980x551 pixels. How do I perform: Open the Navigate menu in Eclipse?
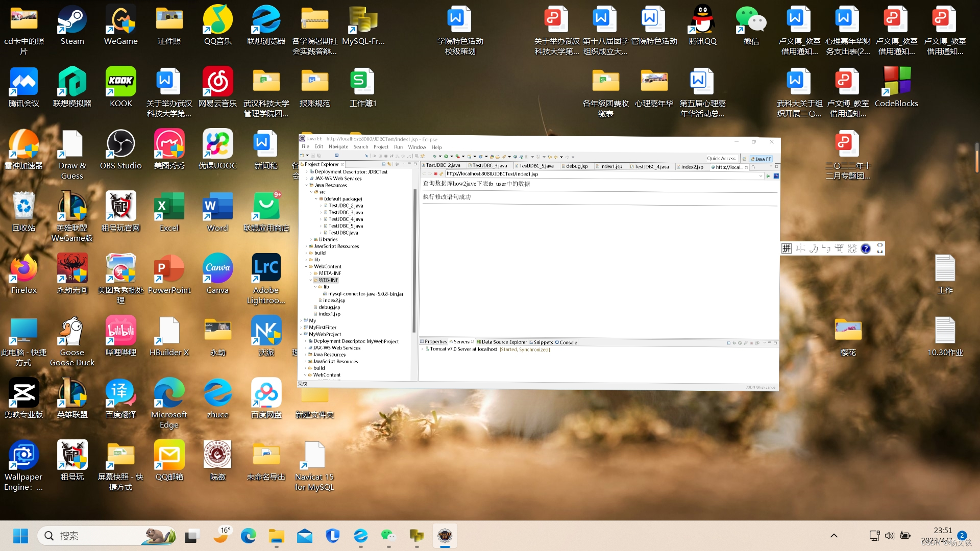[x=338, y=146]
